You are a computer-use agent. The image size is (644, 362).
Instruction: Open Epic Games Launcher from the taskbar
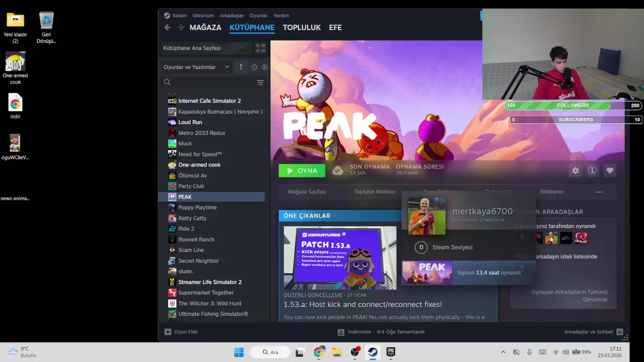pos(391,352)
